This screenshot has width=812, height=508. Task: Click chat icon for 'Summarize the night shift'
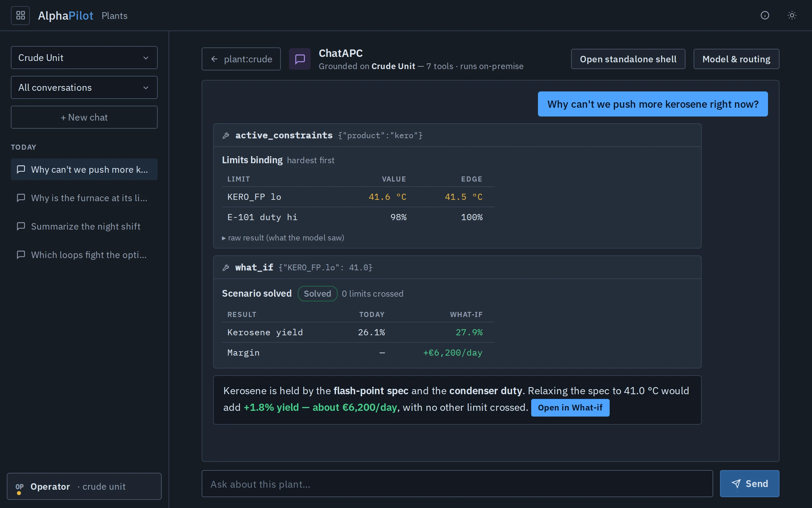pos(21,226)
